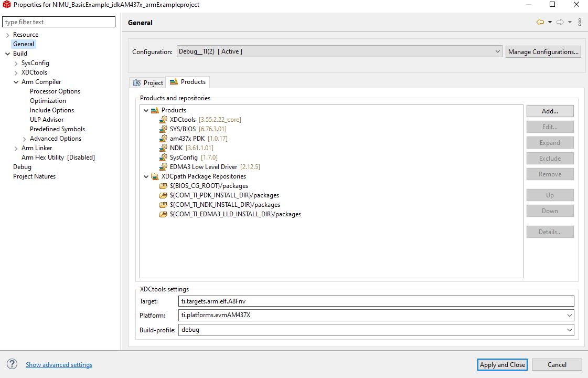This screenshot has height=378, width=588.
Task: Open the help question mark icon
Action: (x=12, y=364)
